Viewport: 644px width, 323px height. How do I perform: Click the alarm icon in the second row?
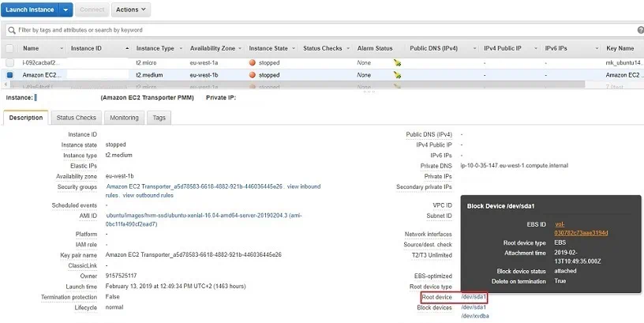(398, 75)
